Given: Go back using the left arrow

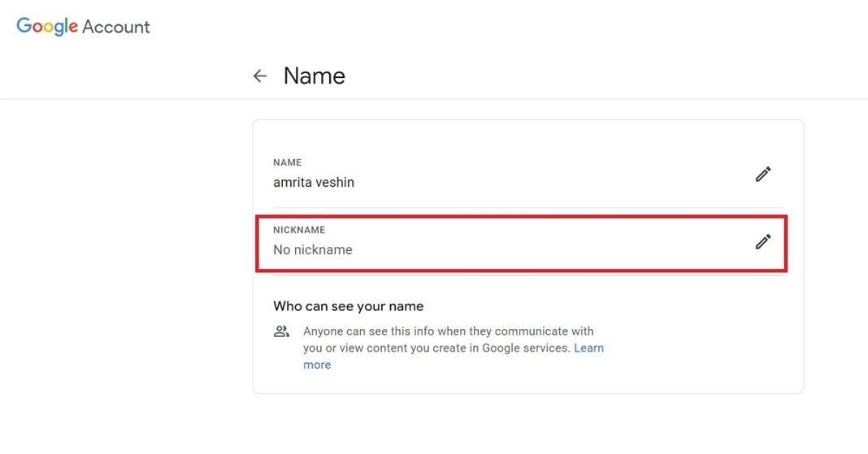Looking at the screenshot, I should coord(260,76).
